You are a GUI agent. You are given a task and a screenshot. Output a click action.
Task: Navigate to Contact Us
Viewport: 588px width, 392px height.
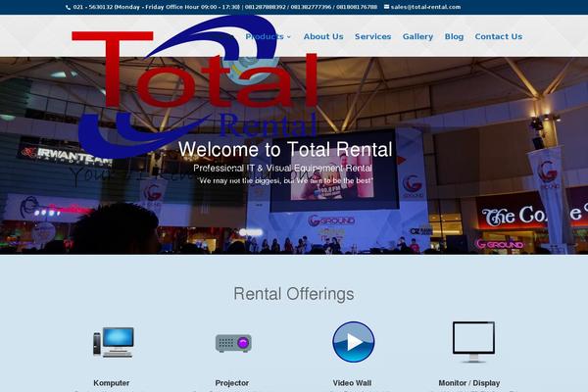pyautogui.click(x=499, y=37)
